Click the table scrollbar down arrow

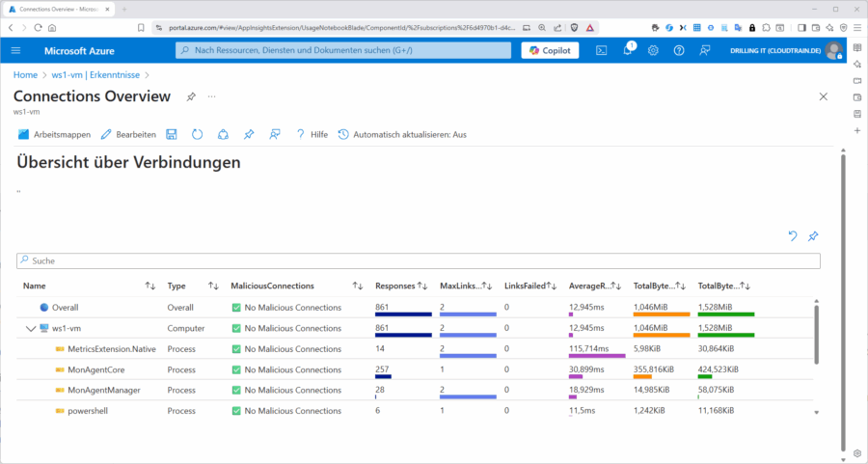(x=817, y=413)
